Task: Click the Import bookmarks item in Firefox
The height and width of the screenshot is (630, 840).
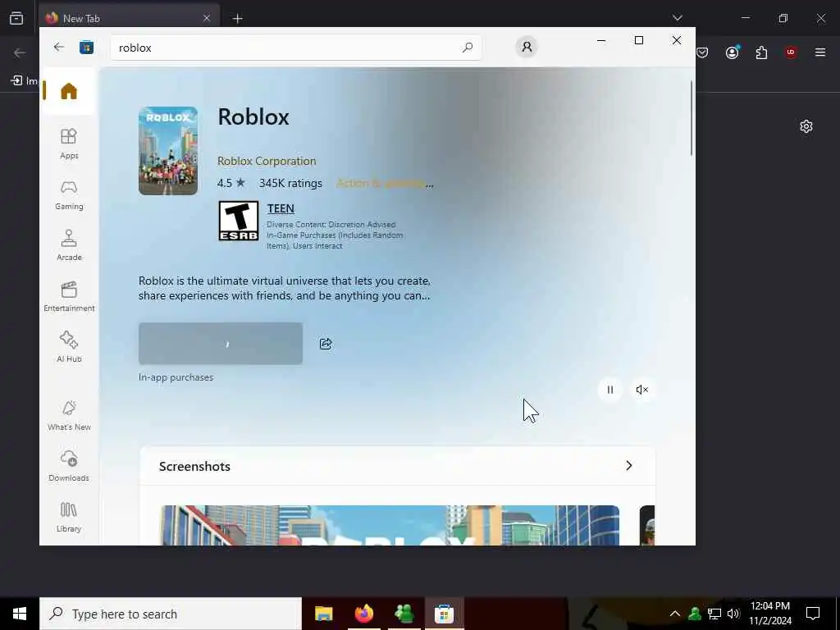Action: click(x=24, y=81)
